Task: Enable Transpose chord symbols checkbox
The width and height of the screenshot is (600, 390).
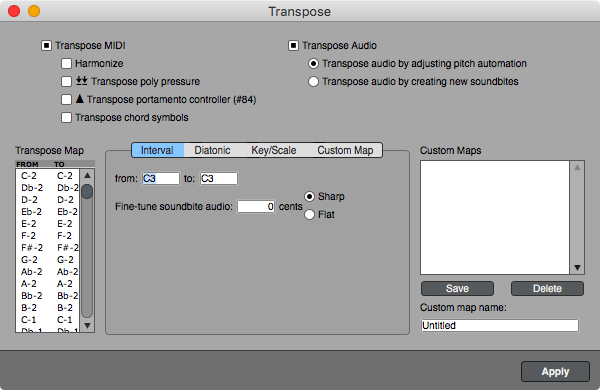Action: (x=66, y=117)
